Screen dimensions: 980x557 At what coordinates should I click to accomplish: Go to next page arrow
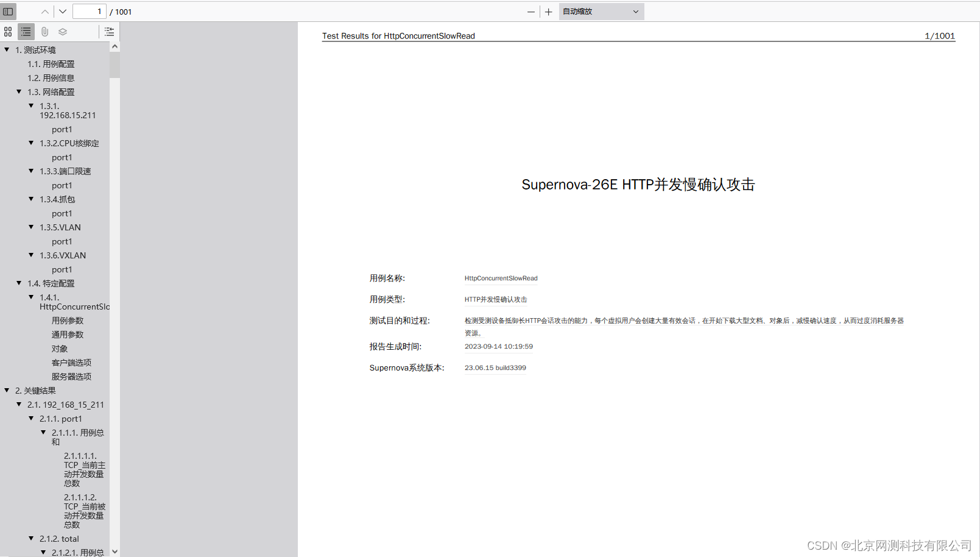coord(63,12)
